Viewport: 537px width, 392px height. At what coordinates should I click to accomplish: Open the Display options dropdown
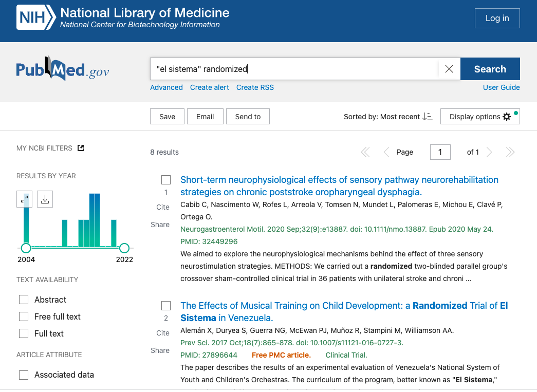[x=480, y=117]
